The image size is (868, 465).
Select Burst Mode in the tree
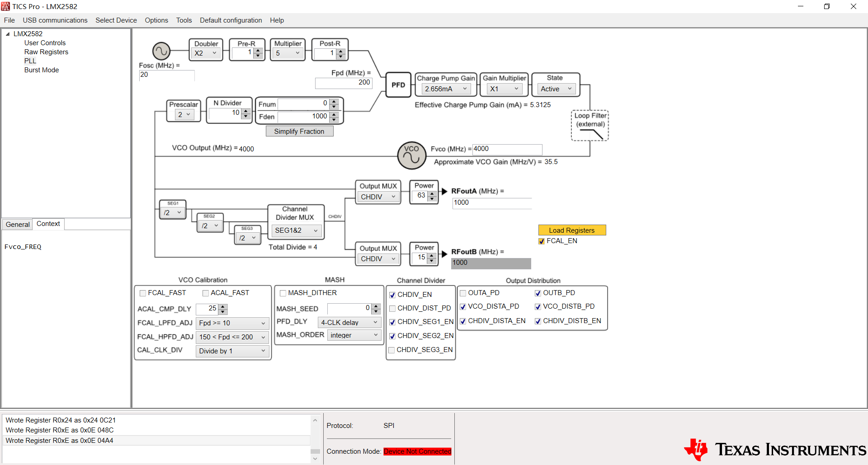42,70
